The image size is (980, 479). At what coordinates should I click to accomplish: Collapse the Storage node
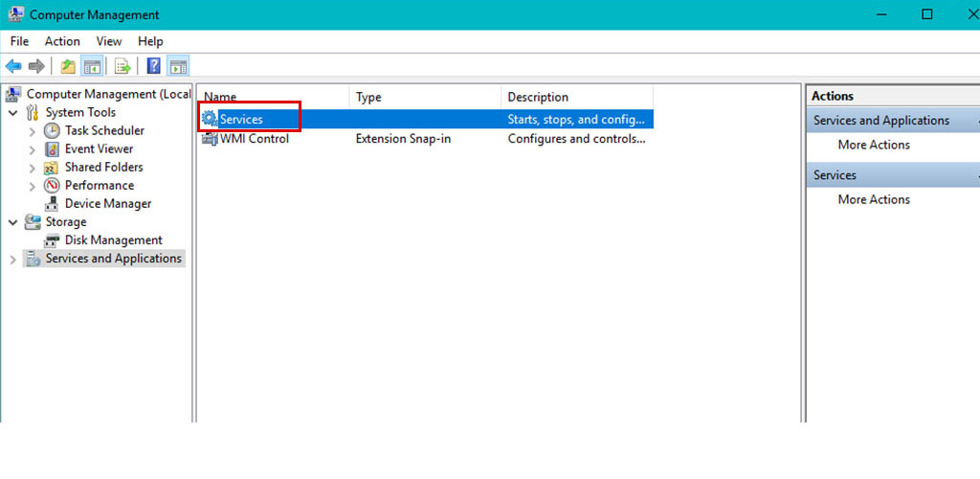[x=13, y=222]
